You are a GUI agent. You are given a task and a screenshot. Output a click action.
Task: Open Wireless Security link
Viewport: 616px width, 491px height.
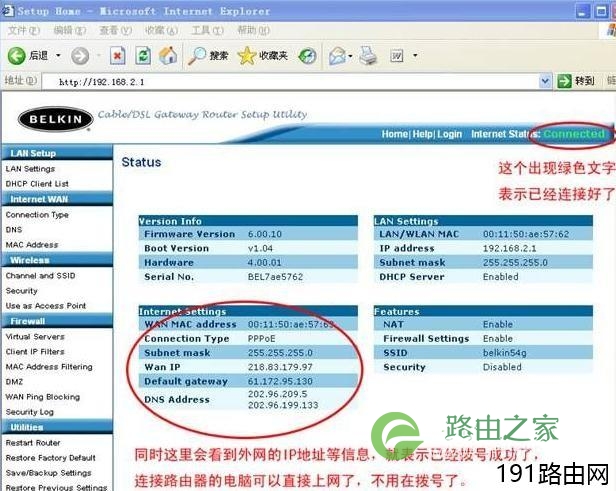tap(22, 291)
